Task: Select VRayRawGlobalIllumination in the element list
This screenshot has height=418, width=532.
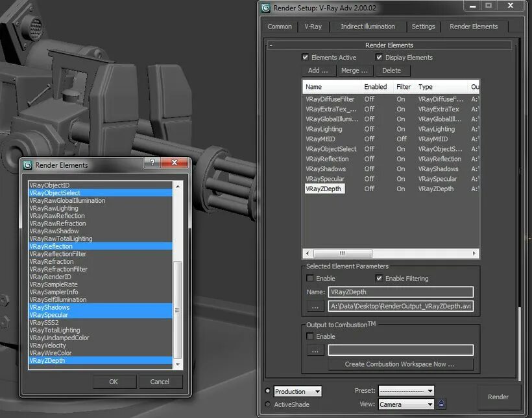Action: [x=101, y=200]
